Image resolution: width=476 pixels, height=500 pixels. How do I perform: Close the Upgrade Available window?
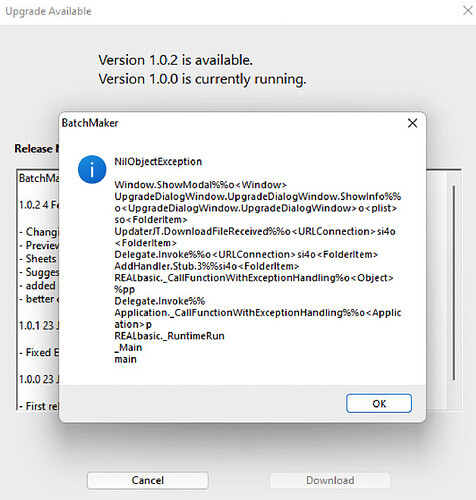tap(468, 11)
